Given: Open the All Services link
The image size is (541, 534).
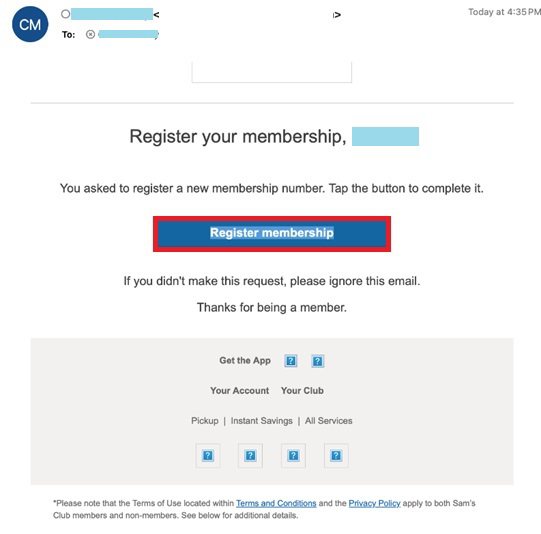Looking at the screenshot, I should (328, 421).
